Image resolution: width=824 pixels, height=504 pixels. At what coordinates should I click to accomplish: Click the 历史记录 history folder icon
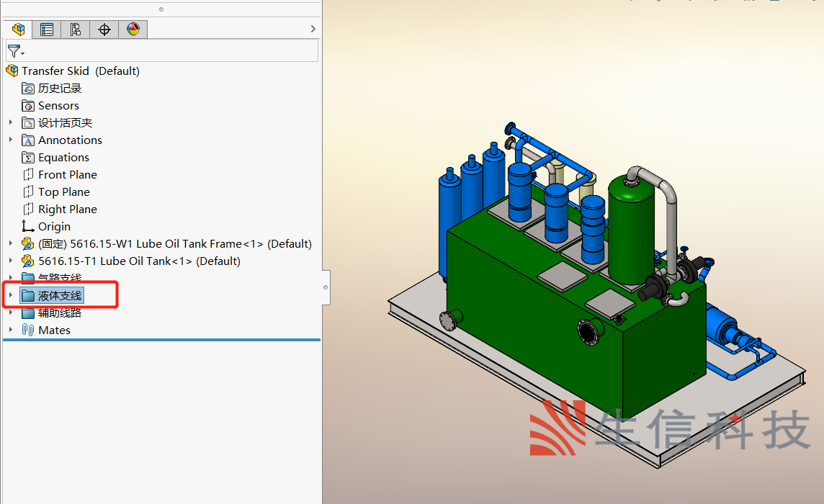click(x=28, y=89)
